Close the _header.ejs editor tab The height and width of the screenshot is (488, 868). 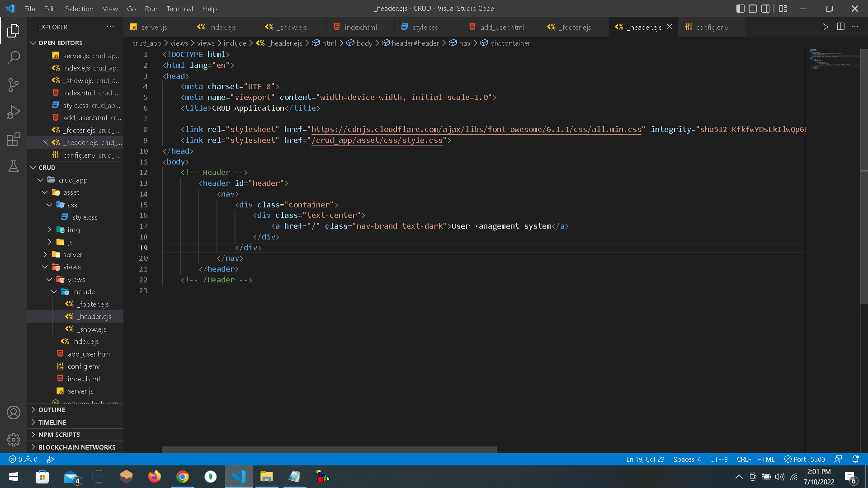coord(670,27)
